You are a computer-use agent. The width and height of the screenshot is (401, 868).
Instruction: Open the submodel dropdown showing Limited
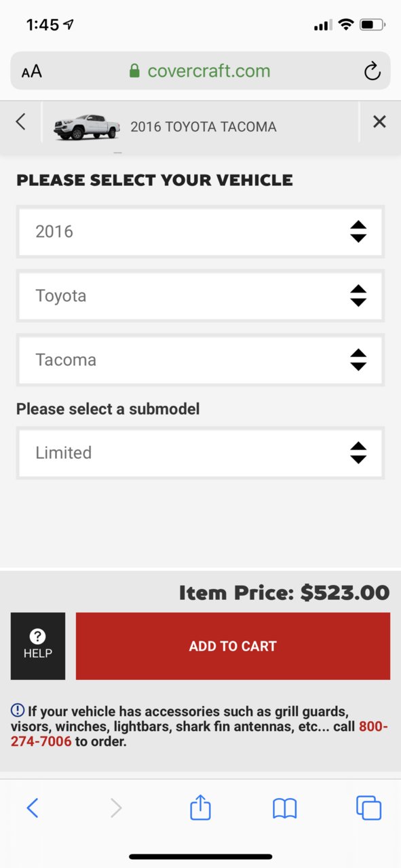tap(200, 453)
